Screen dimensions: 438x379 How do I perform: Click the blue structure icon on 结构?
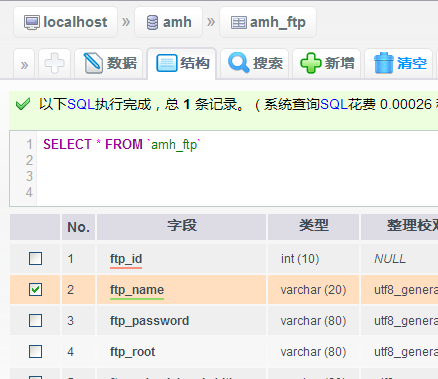pyautogui.click(x=167, y=63)
